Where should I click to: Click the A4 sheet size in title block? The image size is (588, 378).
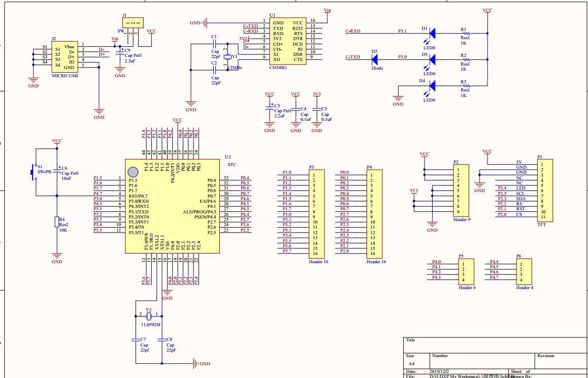(411, 364)
